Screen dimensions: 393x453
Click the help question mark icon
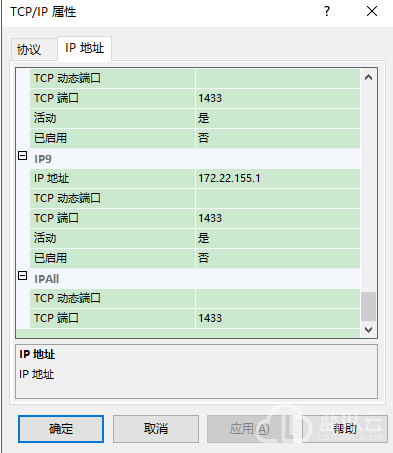tap(327, 11)
